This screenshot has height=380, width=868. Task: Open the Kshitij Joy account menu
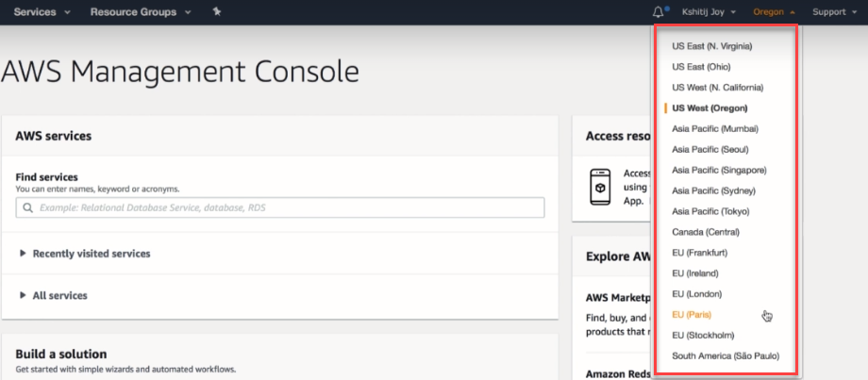pyautogui.click(x=709, y=12)
